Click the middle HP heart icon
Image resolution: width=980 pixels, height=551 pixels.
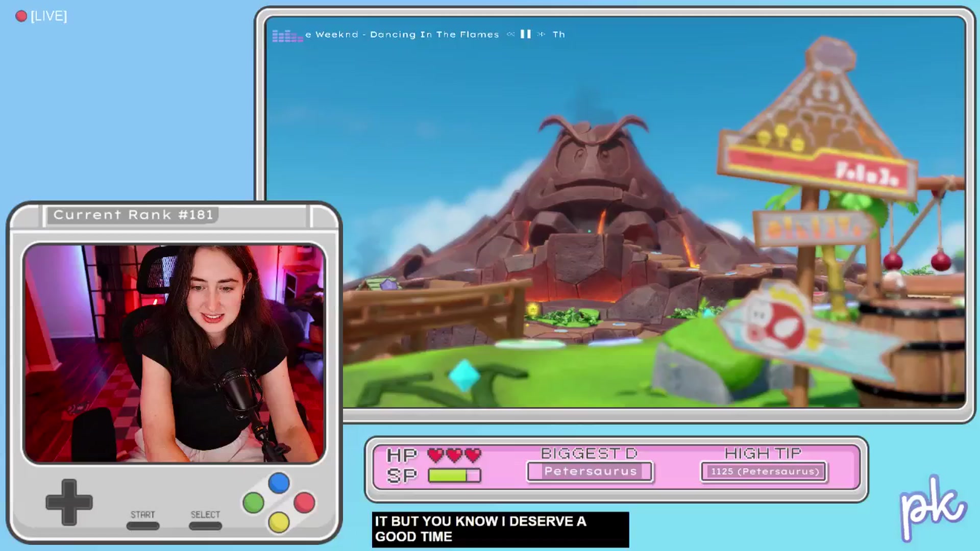[454, 455]
